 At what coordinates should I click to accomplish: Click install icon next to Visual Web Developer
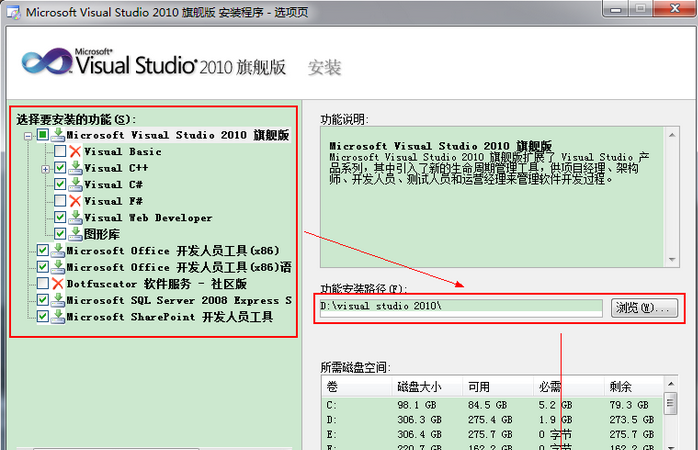76,217
